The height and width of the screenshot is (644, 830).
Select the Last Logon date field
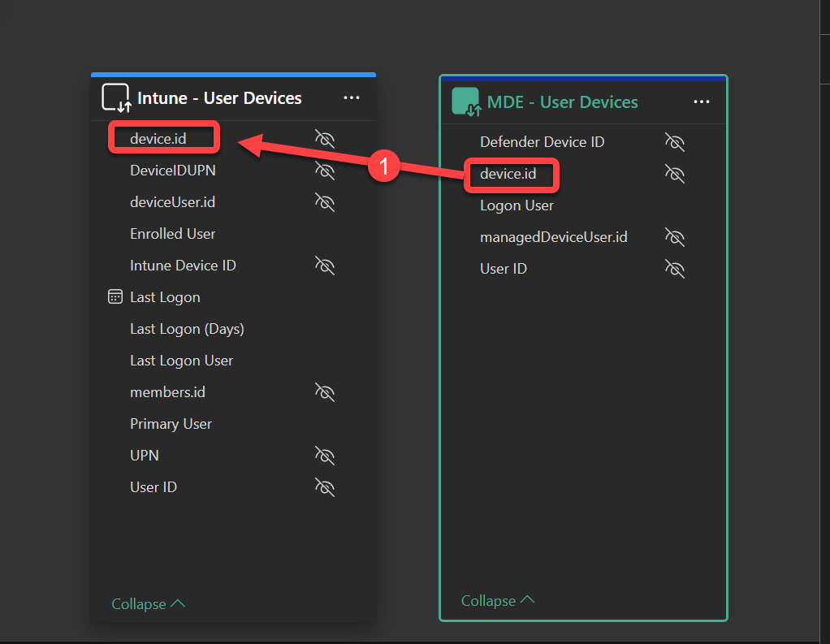click(x=165, y=297)
